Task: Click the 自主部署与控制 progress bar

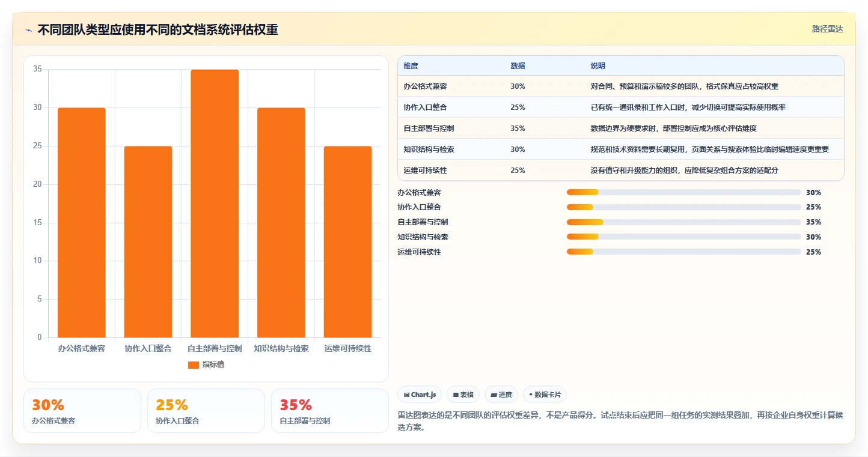Action: click(x=683, y=222)
